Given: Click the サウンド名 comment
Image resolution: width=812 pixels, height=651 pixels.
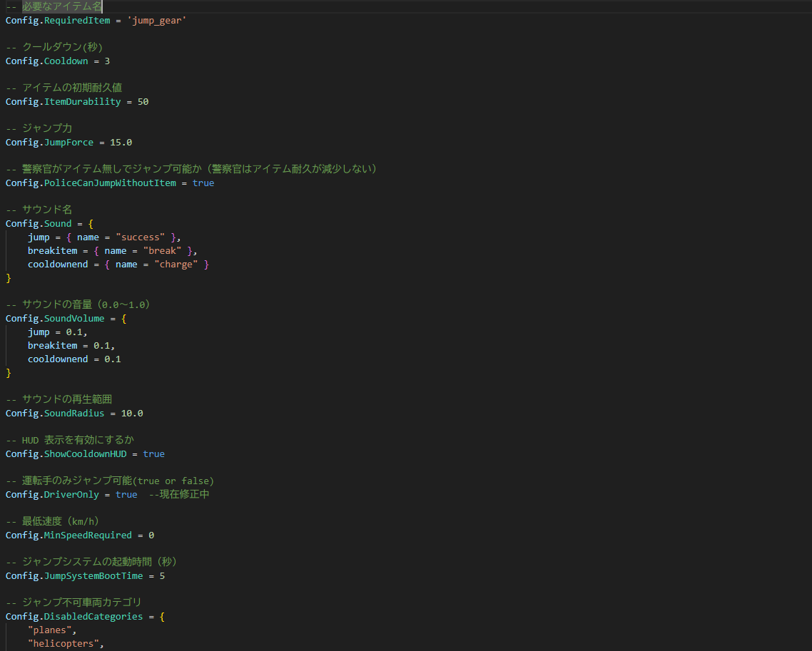Looking at the screenshot, I should click(39, 210).
